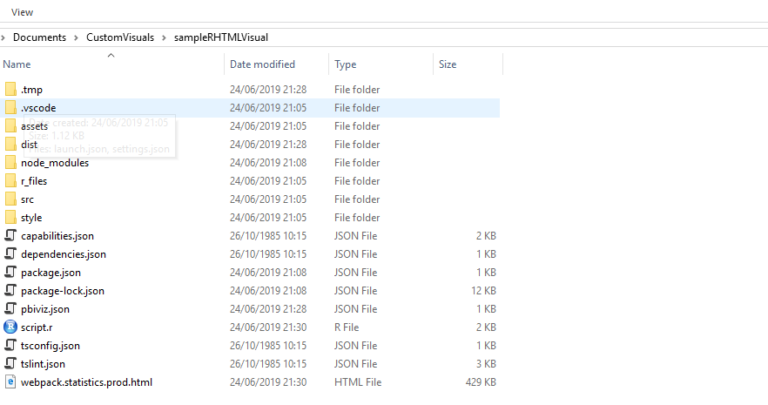Select the package-lock.json file name
Image resolution: width=768 pixels, height=405 pixels.
point(63,291)
